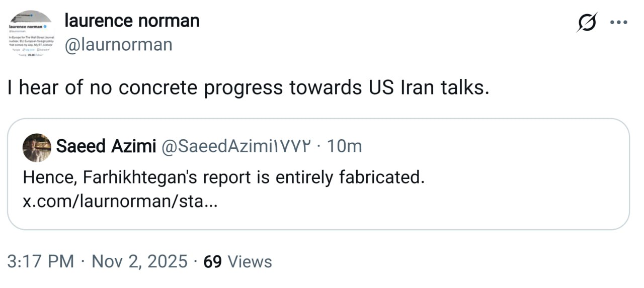Open the three-dot more options menu

point(618,23)
